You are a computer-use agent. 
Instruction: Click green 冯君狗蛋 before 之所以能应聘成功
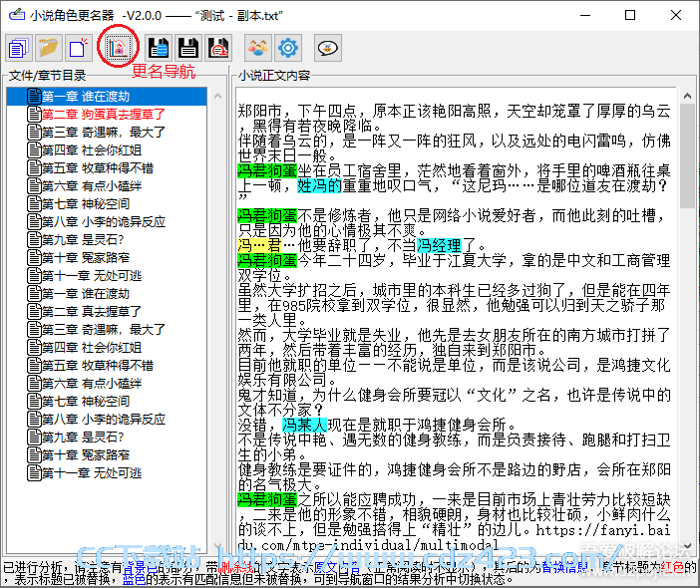(x=267, y=499)
